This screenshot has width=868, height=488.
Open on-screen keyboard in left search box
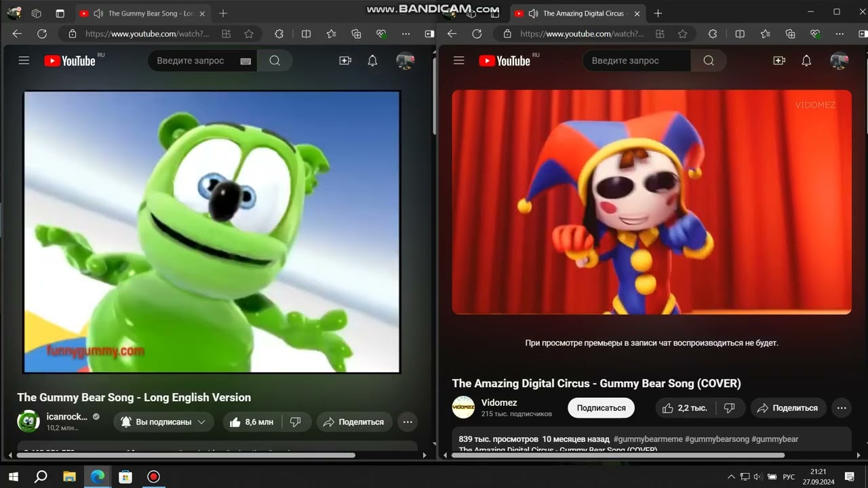245,61
